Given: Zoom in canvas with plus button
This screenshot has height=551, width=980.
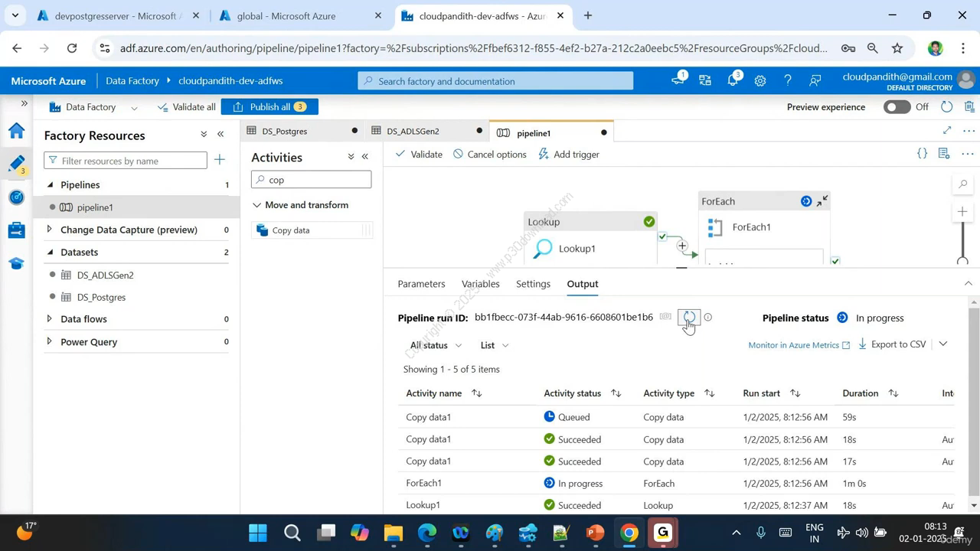Looking at the screenshot, I should (963, 211).
